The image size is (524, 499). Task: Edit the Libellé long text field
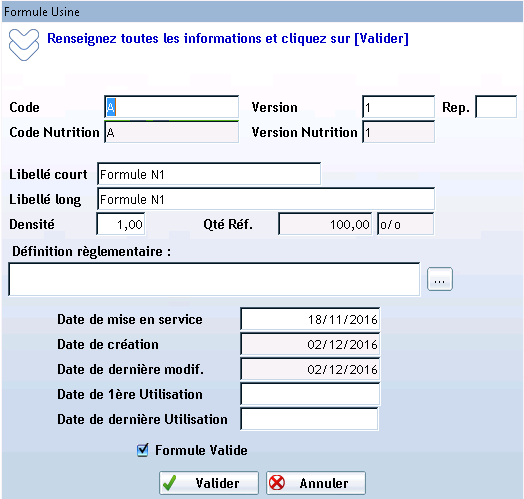click(x=266, y=199)
